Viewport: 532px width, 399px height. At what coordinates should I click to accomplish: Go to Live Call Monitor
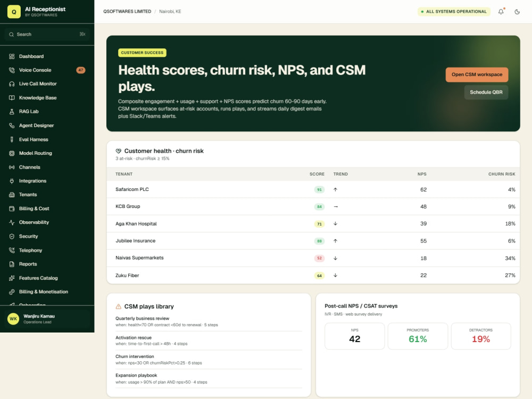click(x=47, y=84)
